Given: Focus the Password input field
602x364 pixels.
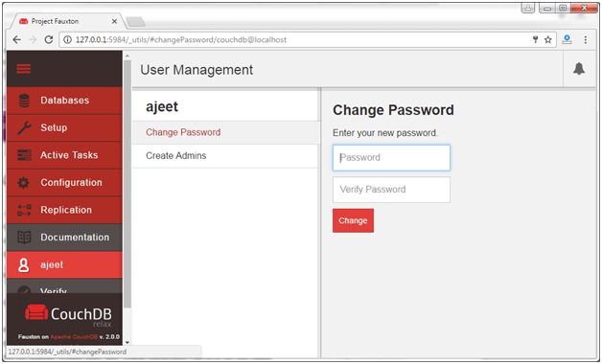Looking at the screenshot, I should pos(391,158).
